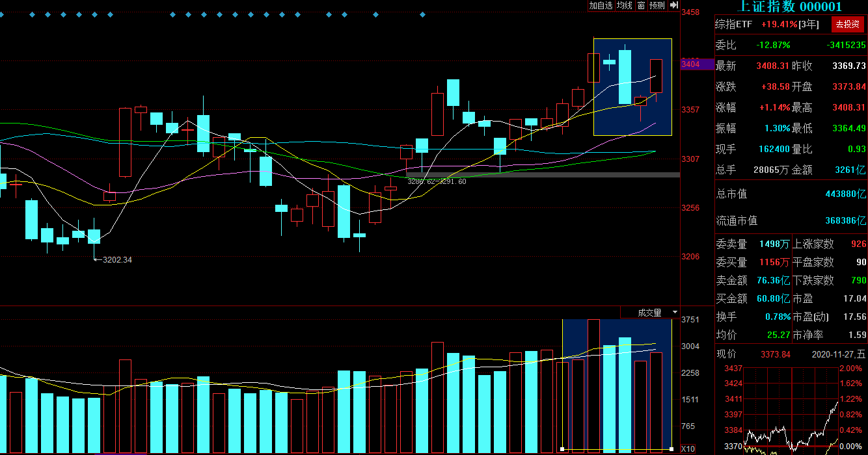Click the gray gap zone bar 3286.62-3291.60
Viewport: 868px width, 455px height.
(543, 175)
